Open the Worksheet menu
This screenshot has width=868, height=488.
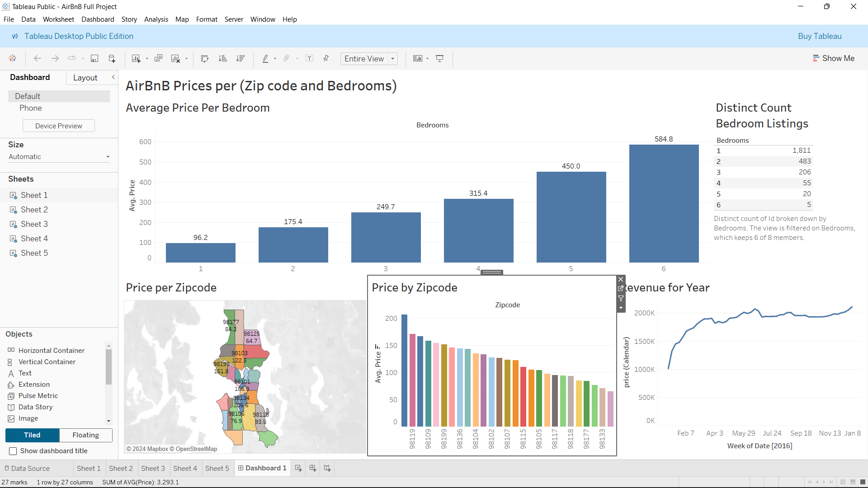[58, 19]
